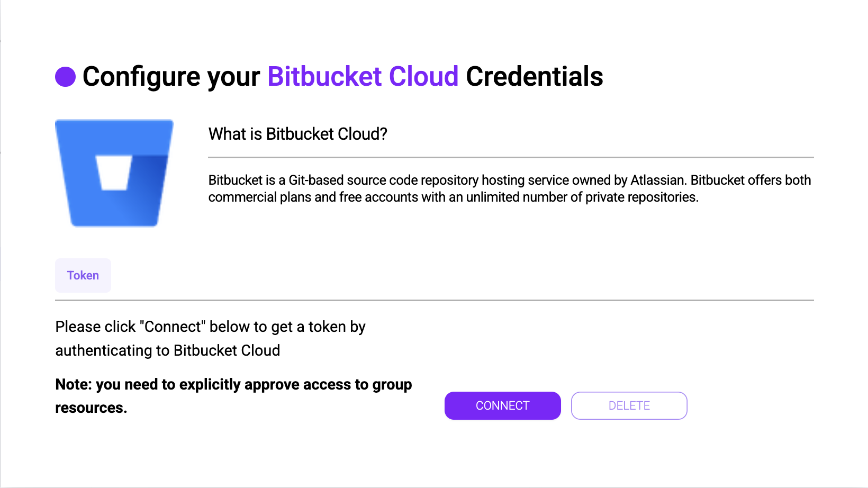Click the purple "Bitbucket Cloud" title text
Viewport: 868px width, 488px height.
coord(363,77)
